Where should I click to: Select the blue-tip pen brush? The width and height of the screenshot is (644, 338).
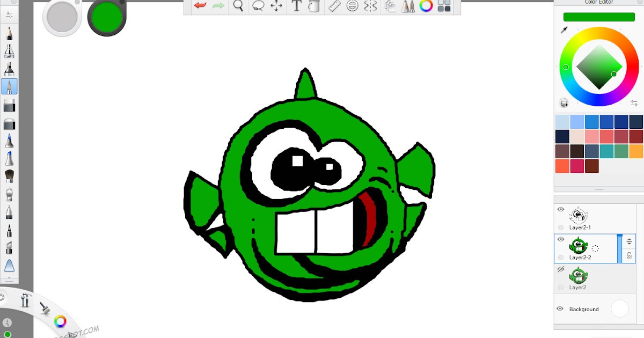click(x=9, y=141)
